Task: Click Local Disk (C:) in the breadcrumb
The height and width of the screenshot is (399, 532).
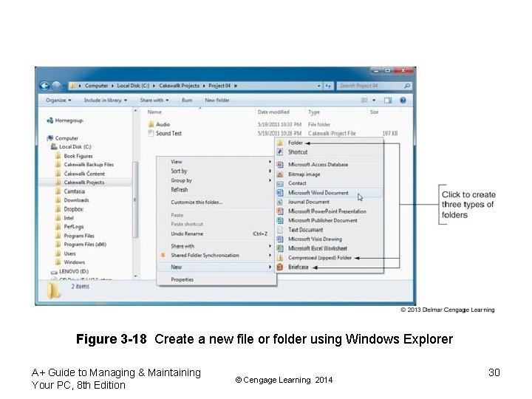Action: 133,86
